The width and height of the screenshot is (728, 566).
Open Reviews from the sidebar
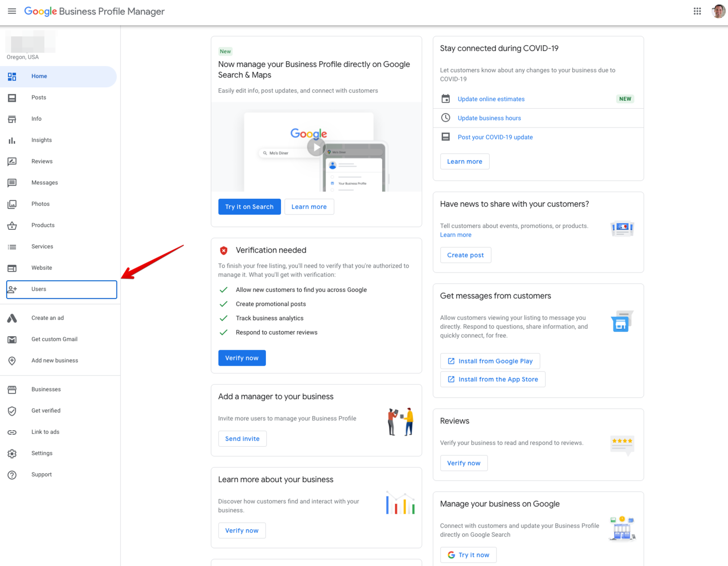coord(58,162)
